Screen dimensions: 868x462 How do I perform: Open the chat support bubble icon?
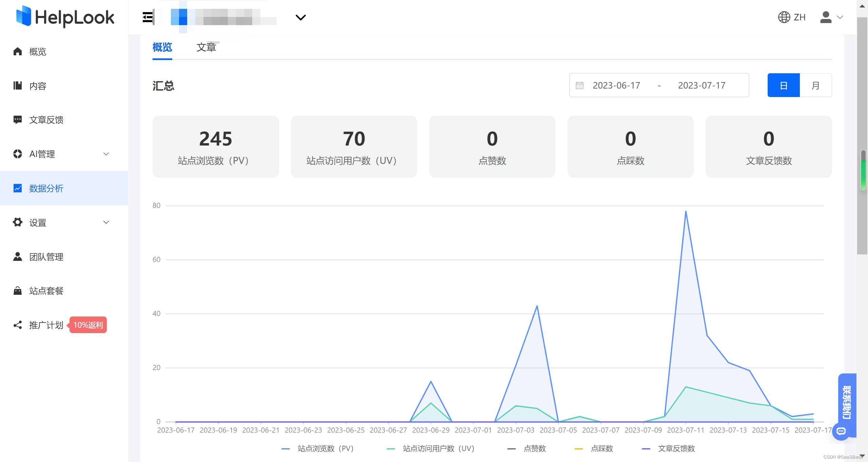[841, 431]
